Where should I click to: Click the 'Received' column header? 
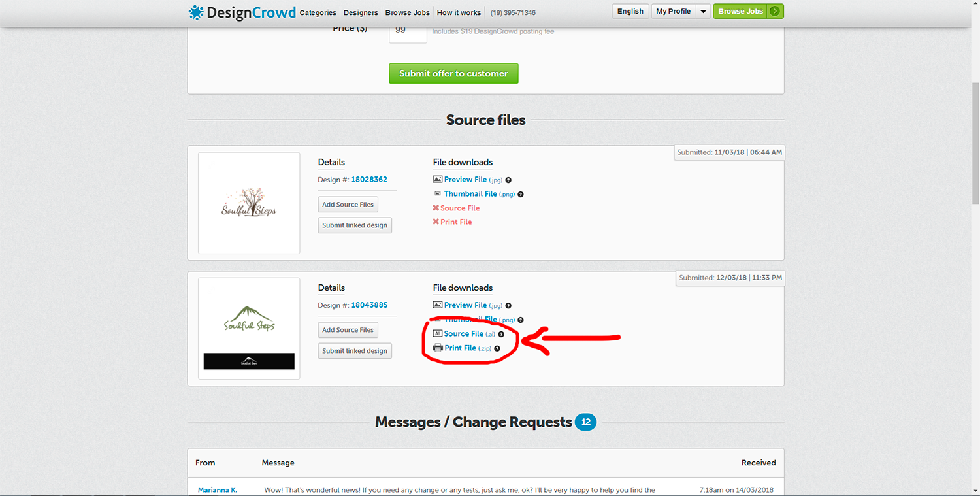pos(759,463)
